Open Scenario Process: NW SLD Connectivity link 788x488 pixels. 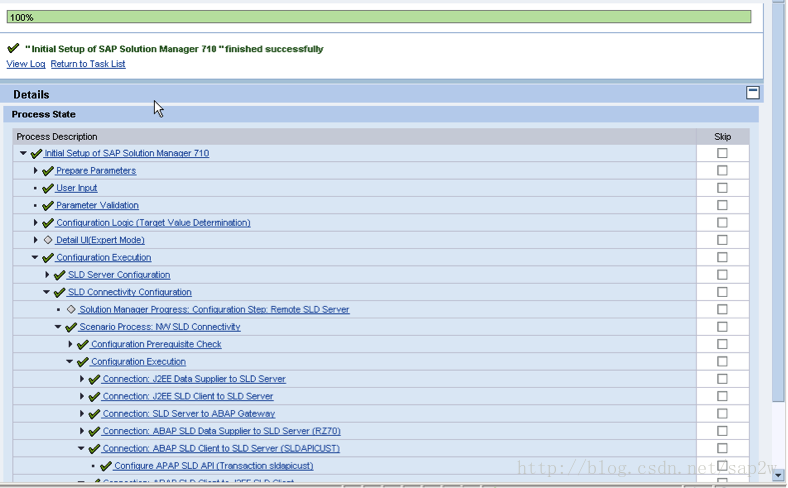(x=160, y=327)
